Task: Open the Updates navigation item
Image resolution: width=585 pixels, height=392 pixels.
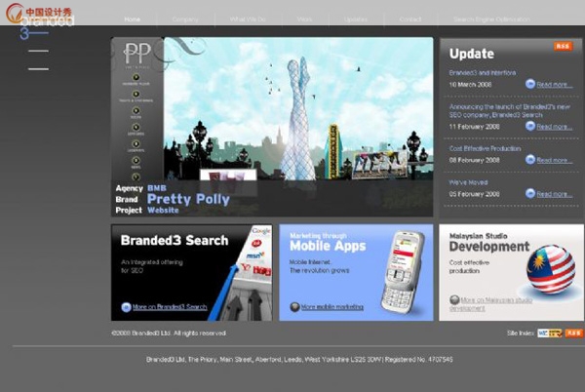Action: (356, 20)
